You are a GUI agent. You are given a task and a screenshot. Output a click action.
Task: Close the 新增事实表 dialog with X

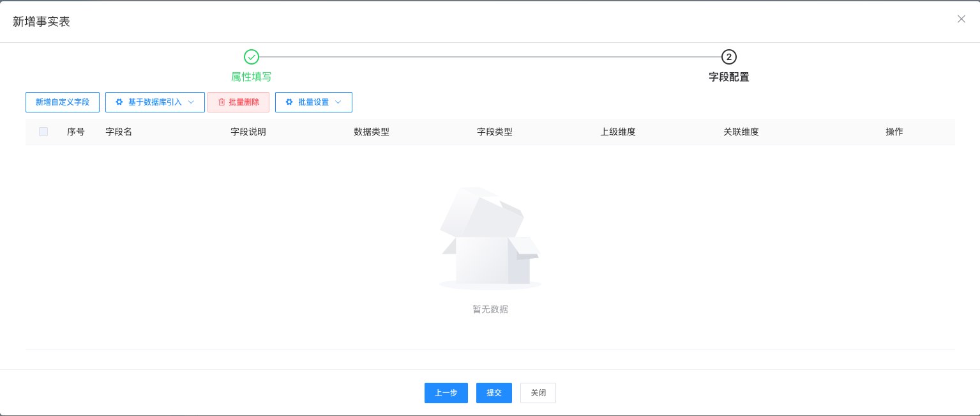pyautogui.click(x=961, y=19)
